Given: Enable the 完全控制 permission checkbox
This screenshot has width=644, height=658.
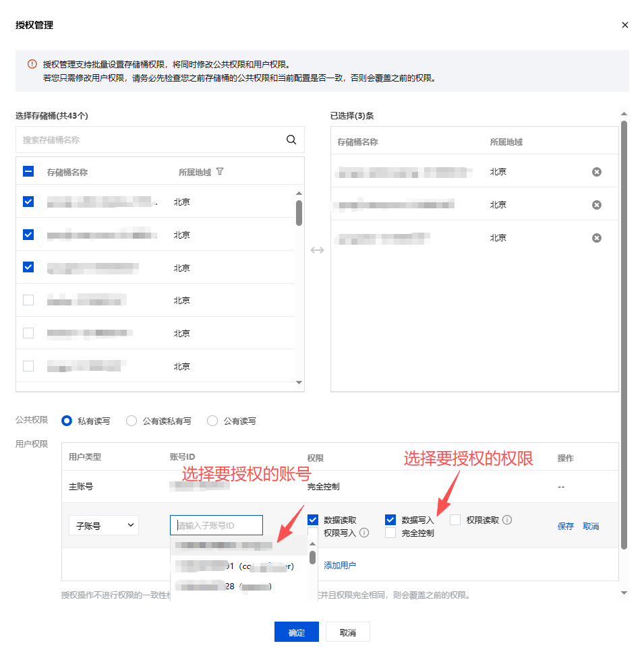Looking at the screenshot, I should tap(390, 533).
